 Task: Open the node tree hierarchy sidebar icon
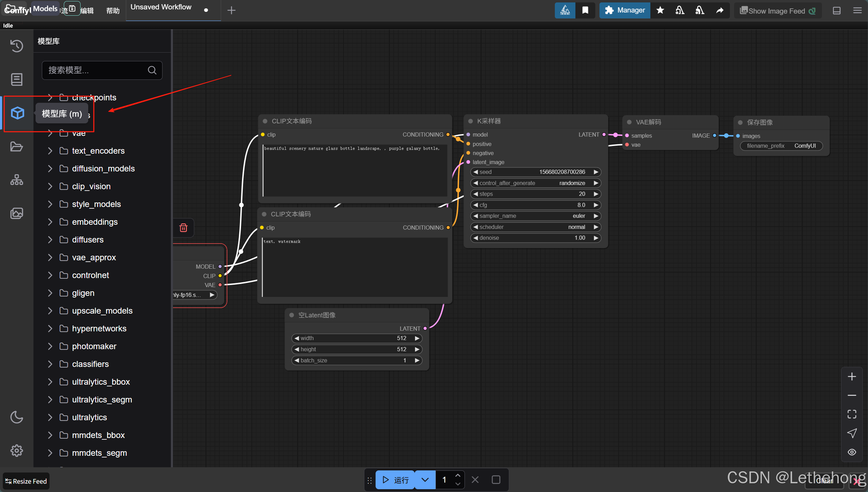click(17, 180)
